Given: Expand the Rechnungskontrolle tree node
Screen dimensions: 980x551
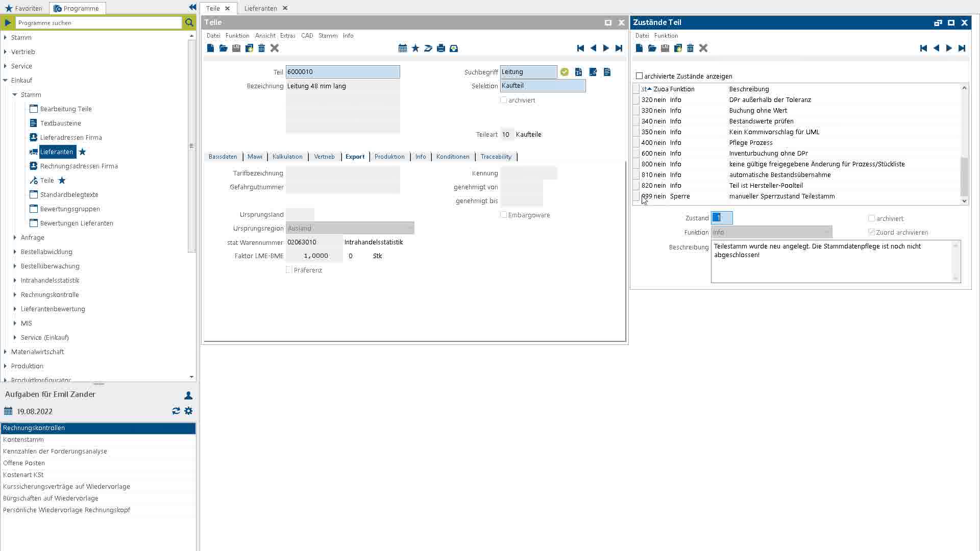Looking at the screenshot, I should click(x=15, y=294).
